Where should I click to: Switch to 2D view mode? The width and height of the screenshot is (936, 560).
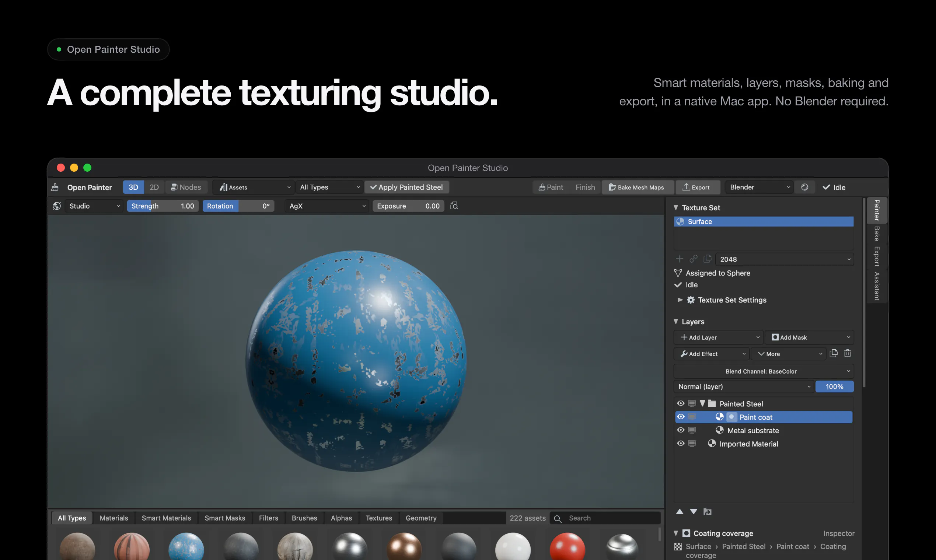(x=154, y=187)
